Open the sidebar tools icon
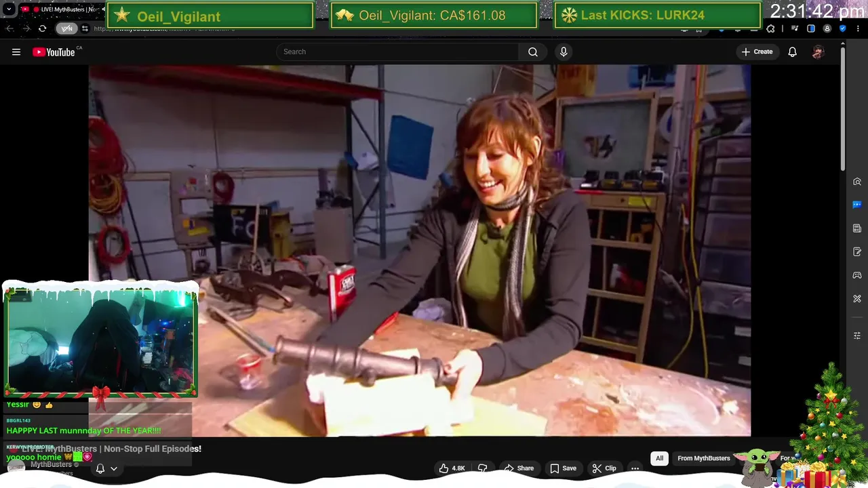The height and width of the screenshot is (488, 868). point(857,299)
